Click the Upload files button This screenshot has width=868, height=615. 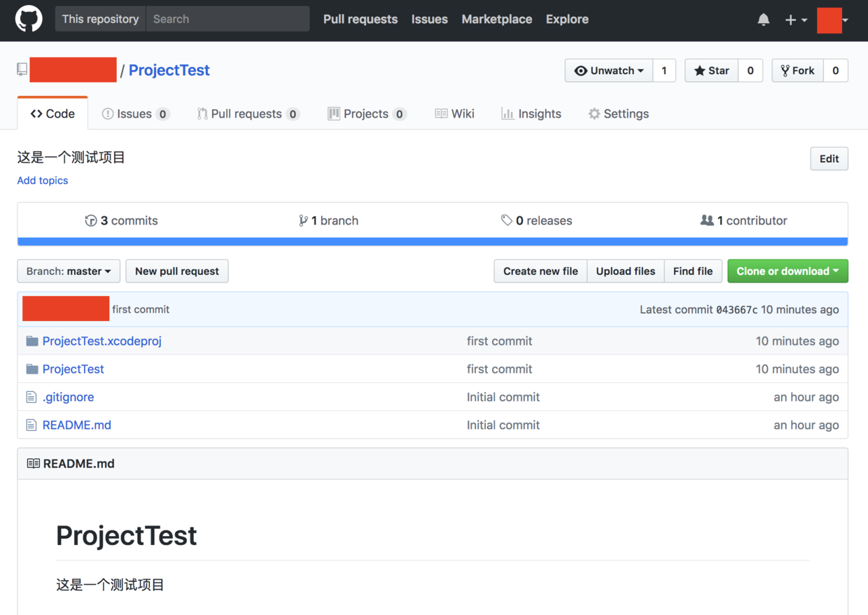(626, 271)
